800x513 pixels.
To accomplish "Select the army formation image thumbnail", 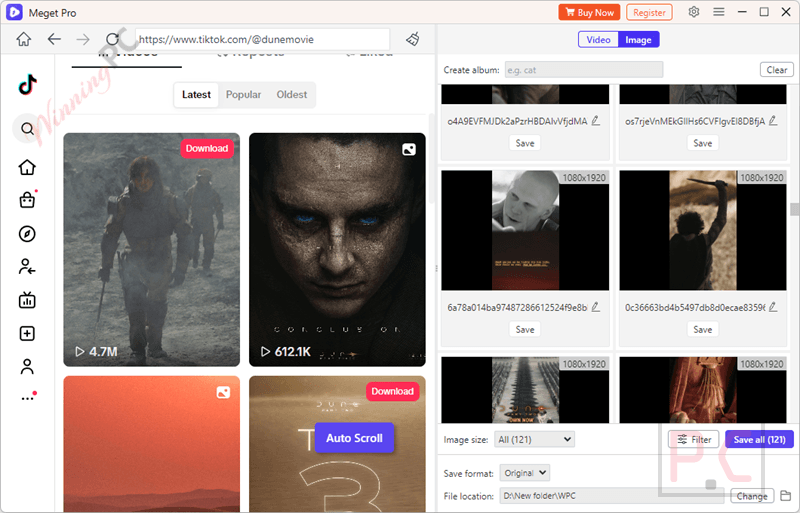I will click(x=525, y=390).
